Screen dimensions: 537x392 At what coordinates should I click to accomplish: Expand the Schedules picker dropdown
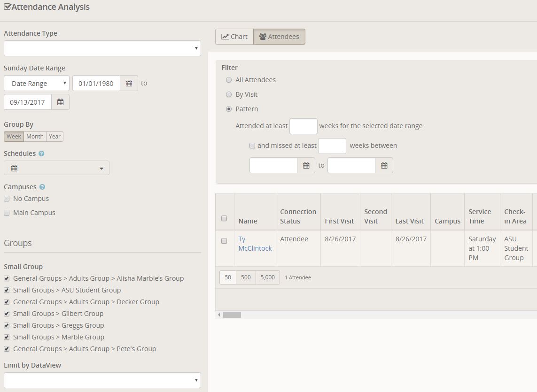(56, 168)
